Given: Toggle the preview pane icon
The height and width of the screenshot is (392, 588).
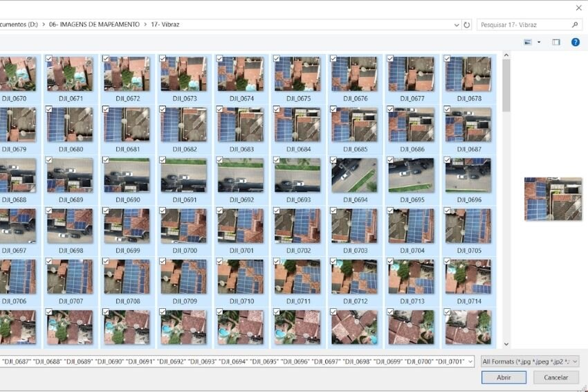Looking at the screenshot, I should tap(556, 42).
